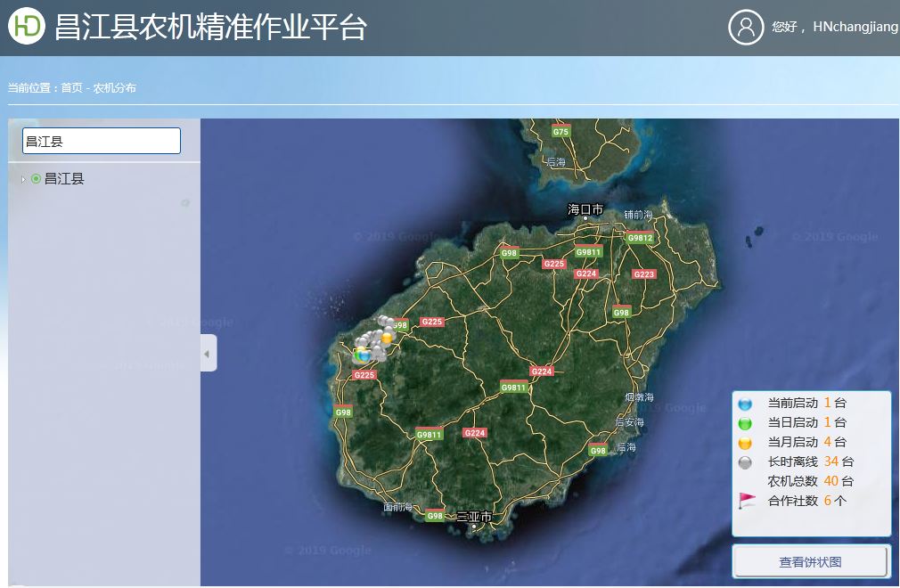Select the green radio dot beside 昌江县
This screenshot has height=588, width=900.
pos(36,179)
